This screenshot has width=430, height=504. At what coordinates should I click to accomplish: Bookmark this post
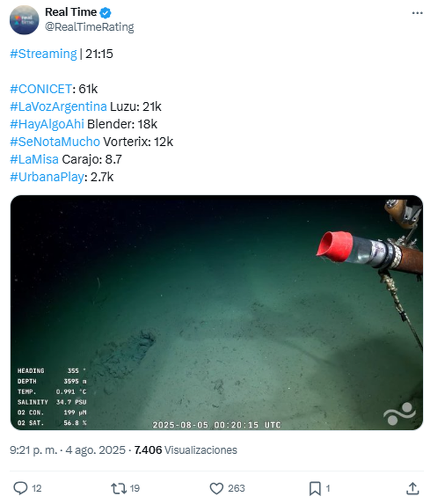[315, 489]
